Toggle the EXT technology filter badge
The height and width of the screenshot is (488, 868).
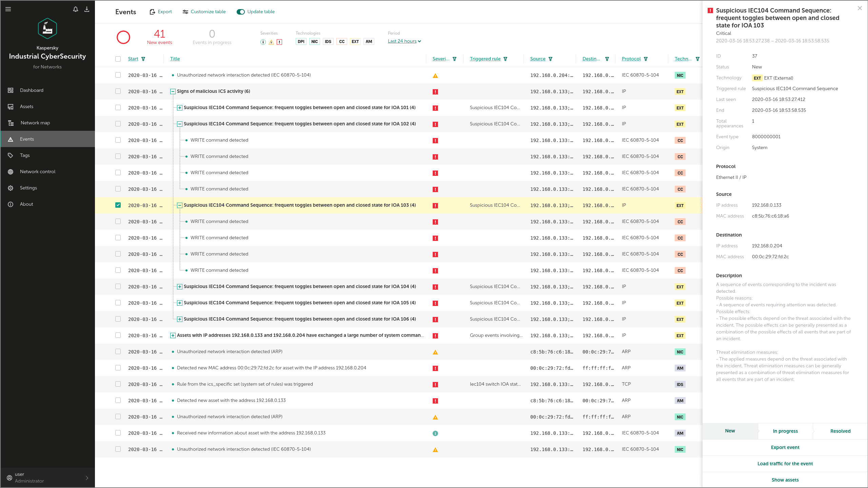[355, 42]
